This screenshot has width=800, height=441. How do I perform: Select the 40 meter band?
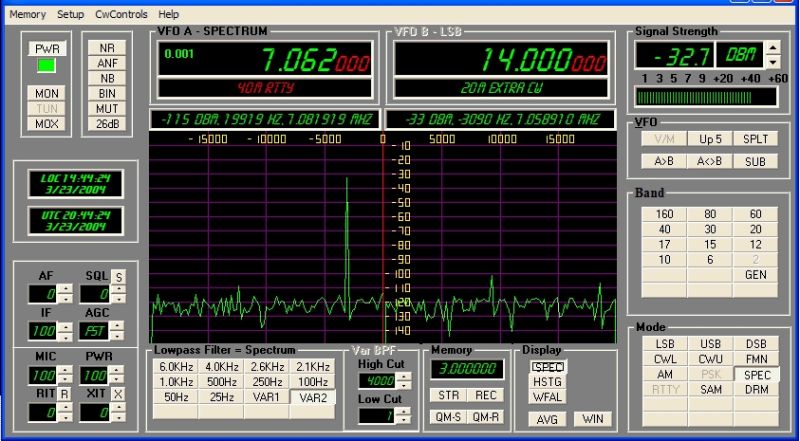(664, 229)
